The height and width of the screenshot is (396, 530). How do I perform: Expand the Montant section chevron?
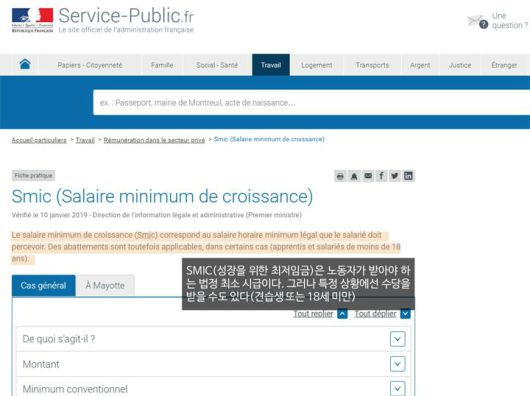[x=398, y=364]
